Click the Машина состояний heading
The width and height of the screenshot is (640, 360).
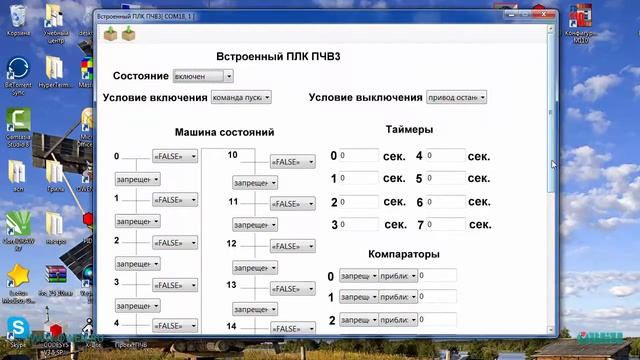(x=224, y=132)
